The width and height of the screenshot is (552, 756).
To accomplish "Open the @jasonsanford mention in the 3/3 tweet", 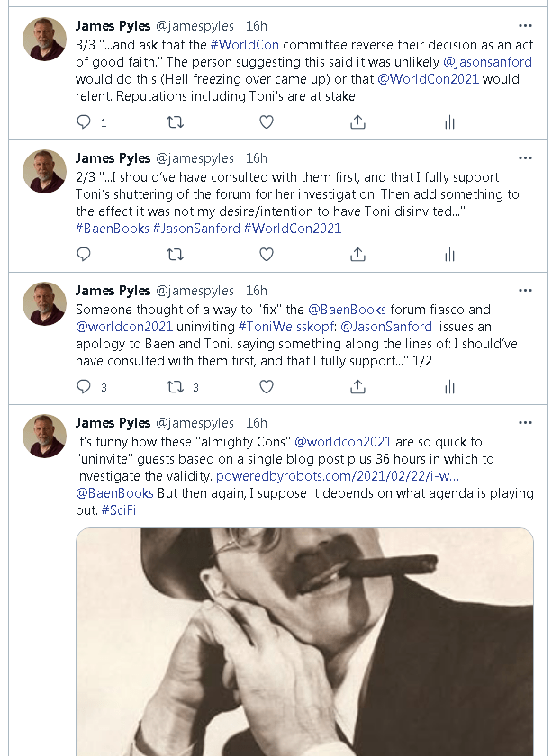I will [x=487, y=62].
